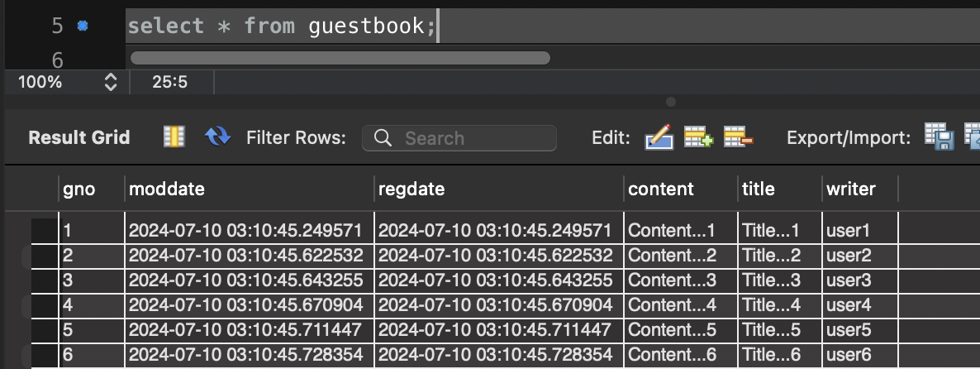Click the row selector for user4 row
This screenshot has width=980, height=369.
[45, 305]
